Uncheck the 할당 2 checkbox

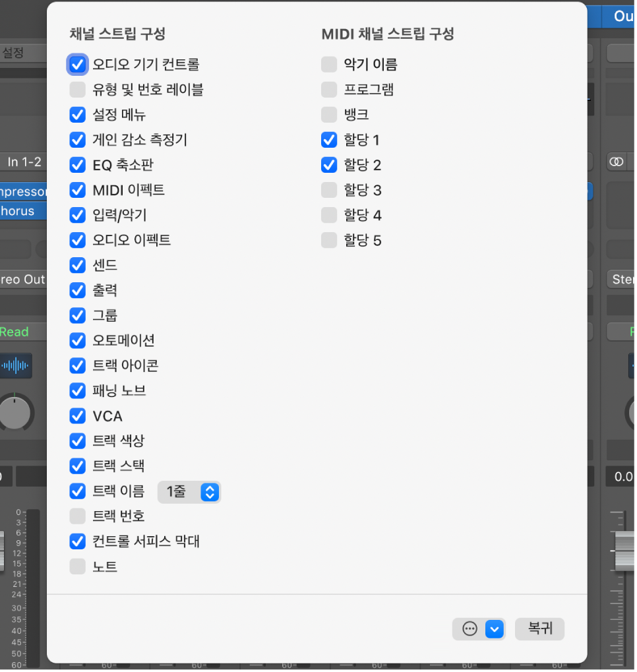tap(329, 165)
